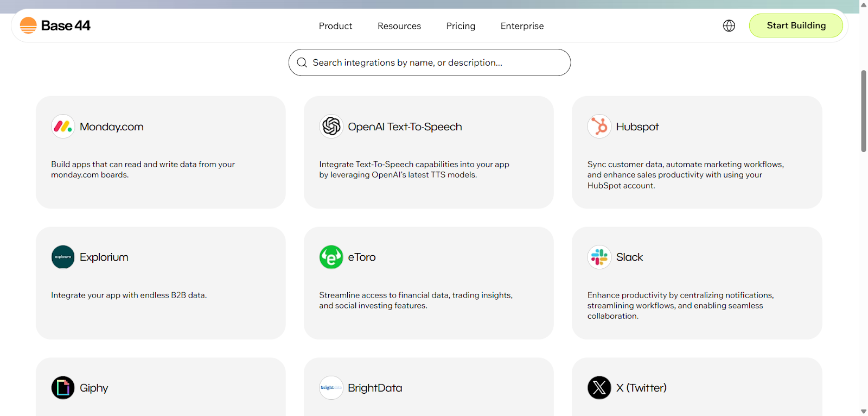Focus the Search integrations input field
The image size is (868, 416).
(434, 62)
